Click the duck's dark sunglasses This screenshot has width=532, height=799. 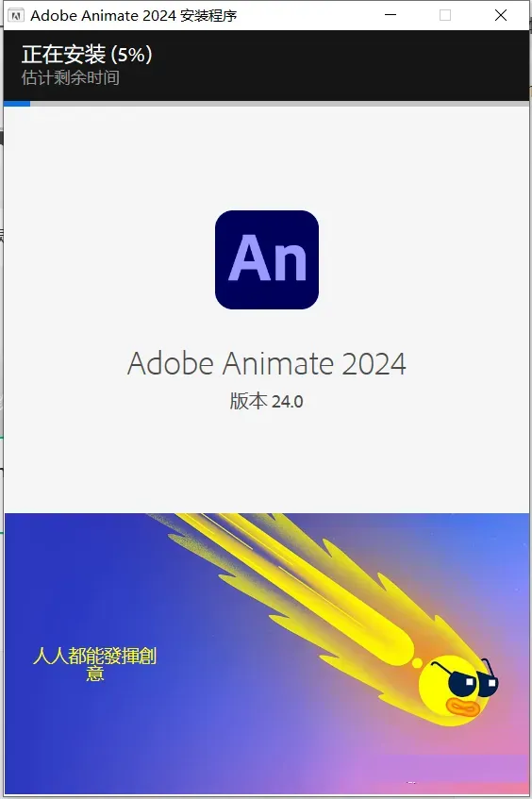[469, 679]
